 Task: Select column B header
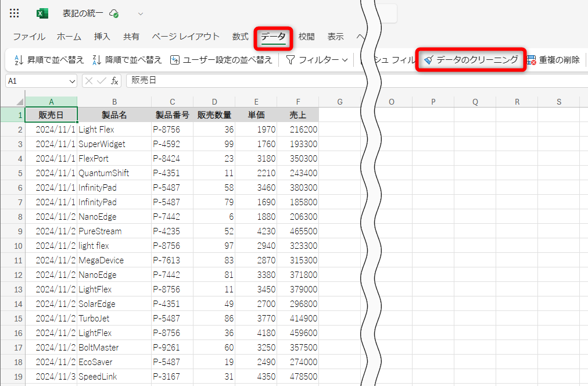tap(114, 101)
